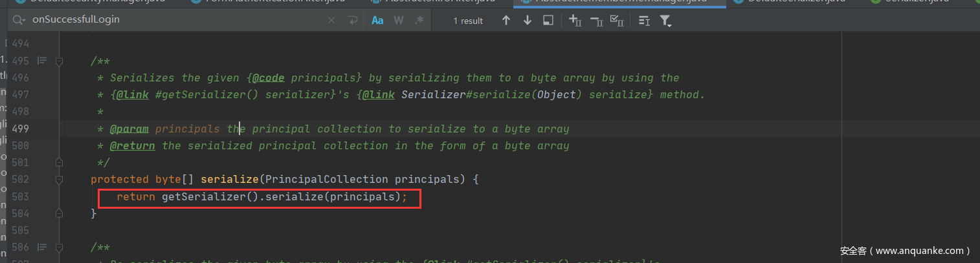Enable whole Words search option

pos(399,21)
